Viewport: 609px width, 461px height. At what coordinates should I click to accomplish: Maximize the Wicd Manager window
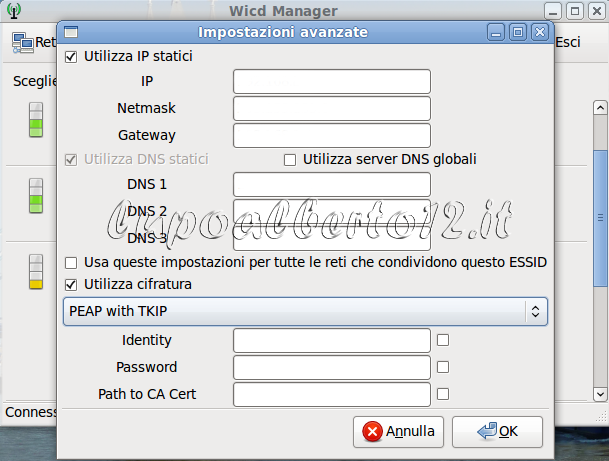tap(575, 11)
